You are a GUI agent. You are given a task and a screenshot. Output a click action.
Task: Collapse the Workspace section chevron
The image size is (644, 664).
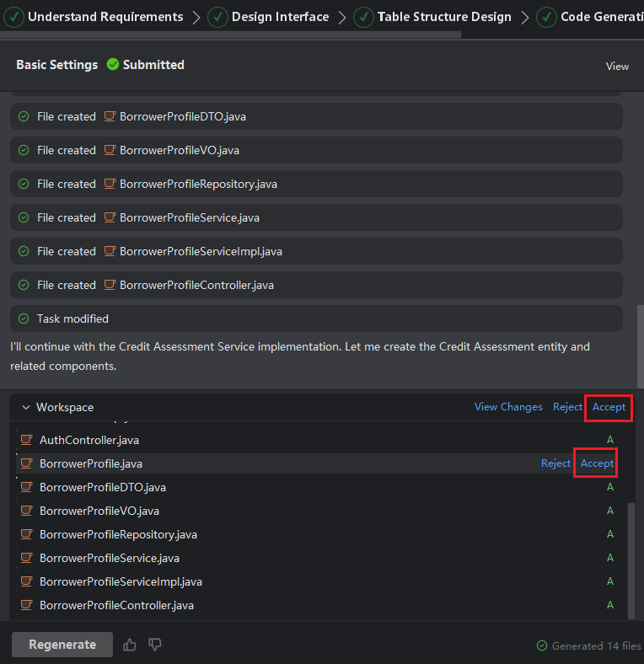tap(25, 407)
